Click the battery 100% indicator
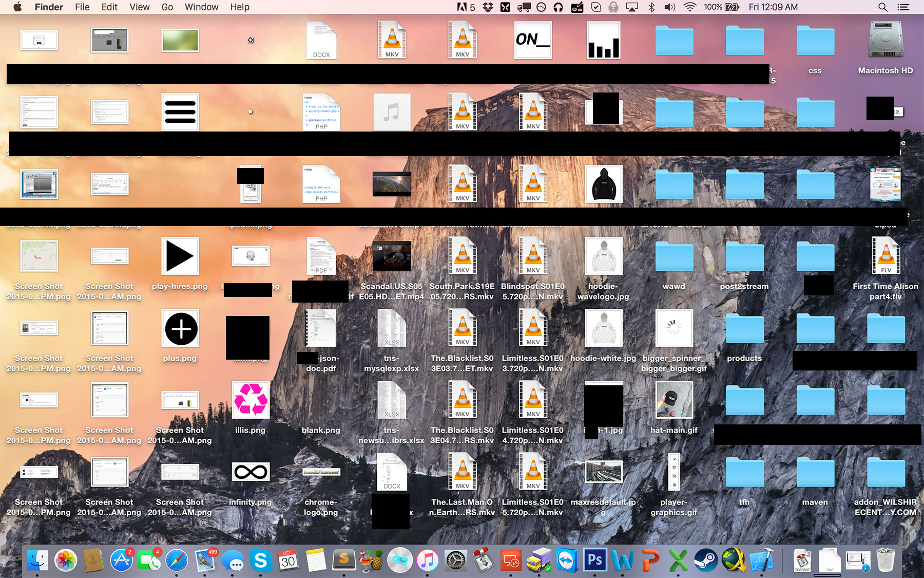Screen dimensions: 924x578 pos(721,7)
